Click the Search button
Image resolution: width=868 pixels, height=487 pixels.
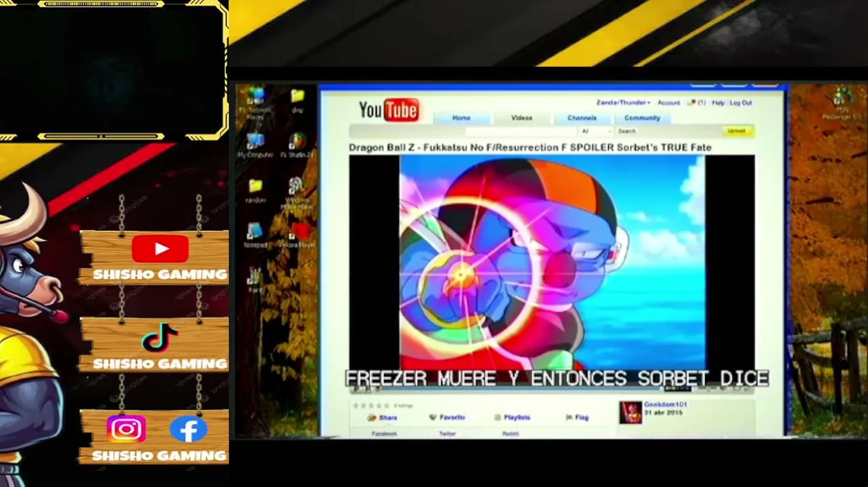pyautogui.click(x=627, y=131)
